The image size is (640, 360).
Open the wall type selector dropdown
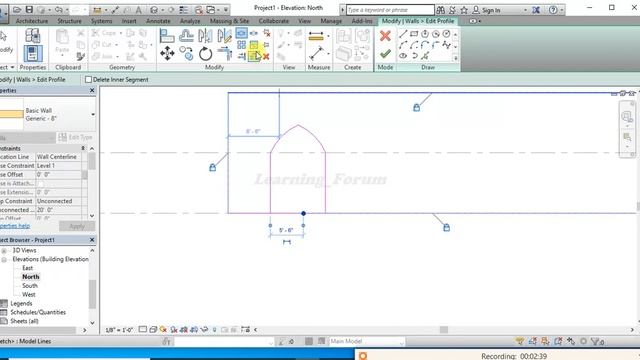pos(93,115)
